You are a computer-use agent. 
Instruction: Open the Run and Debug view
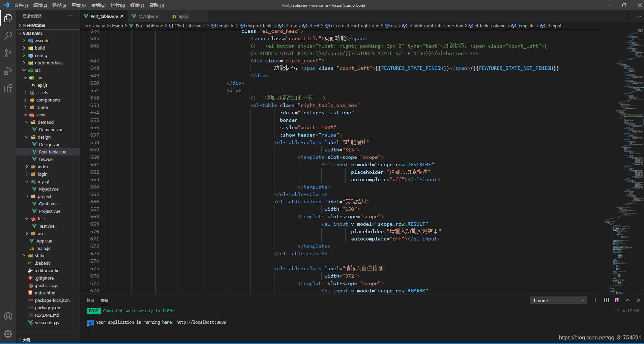click(x=8, y=71)
